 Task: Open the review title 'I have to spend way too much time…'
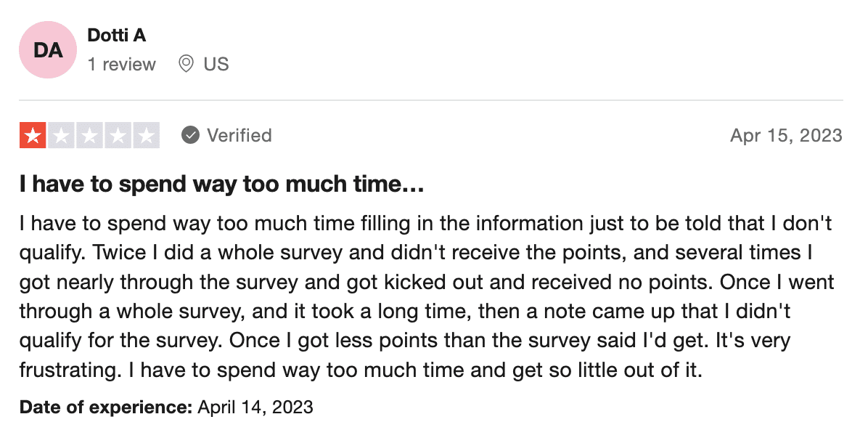tap(221, 184)
